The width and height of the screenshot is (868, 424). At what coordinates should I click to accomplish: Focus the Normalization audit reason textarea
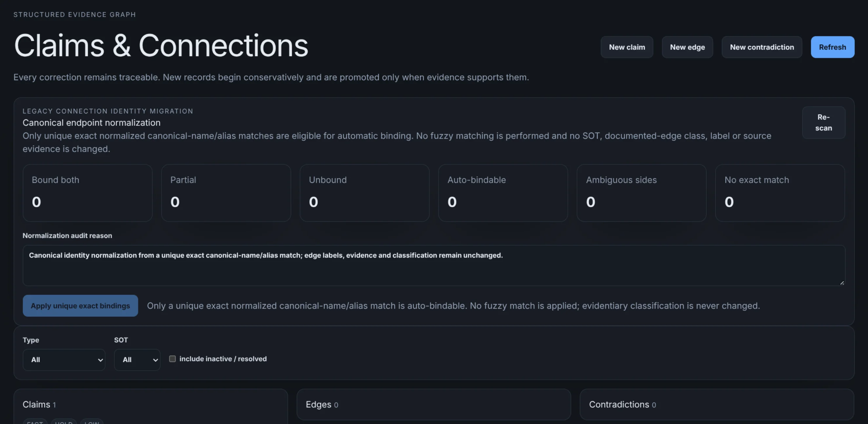coord(434,266)
